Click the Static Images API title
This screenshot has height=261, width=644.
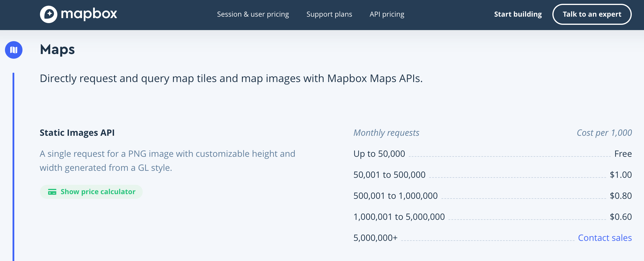tap(77, 133)
